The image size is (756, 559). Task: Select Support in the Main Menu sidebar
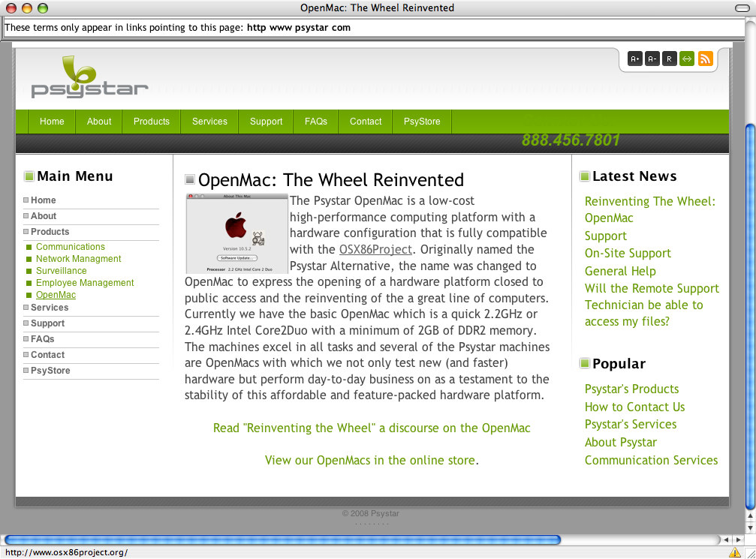point(47,323)
